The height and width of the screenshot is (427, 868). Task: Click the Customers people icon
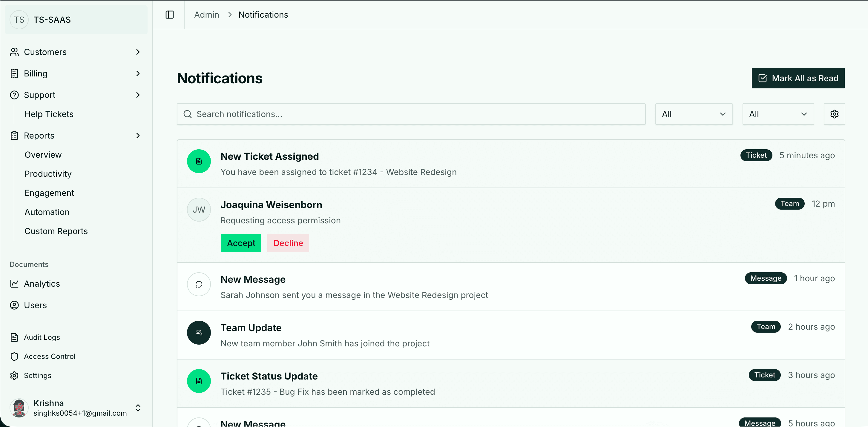pos(14,52)
